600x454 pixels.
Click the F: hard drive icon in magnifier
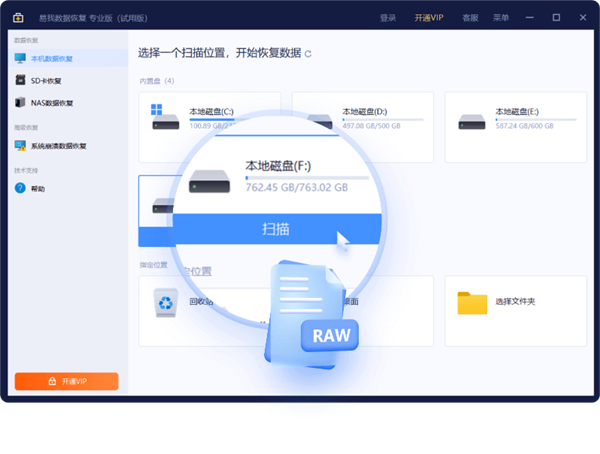[x=209, y=181]
